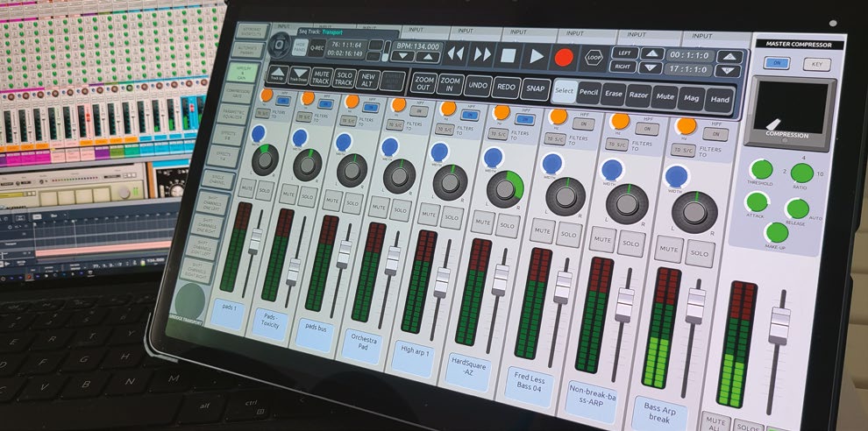This screenshot has height=431, width=868.
Task: Fast forward with the double right arrows
Action: click(482, 54)
